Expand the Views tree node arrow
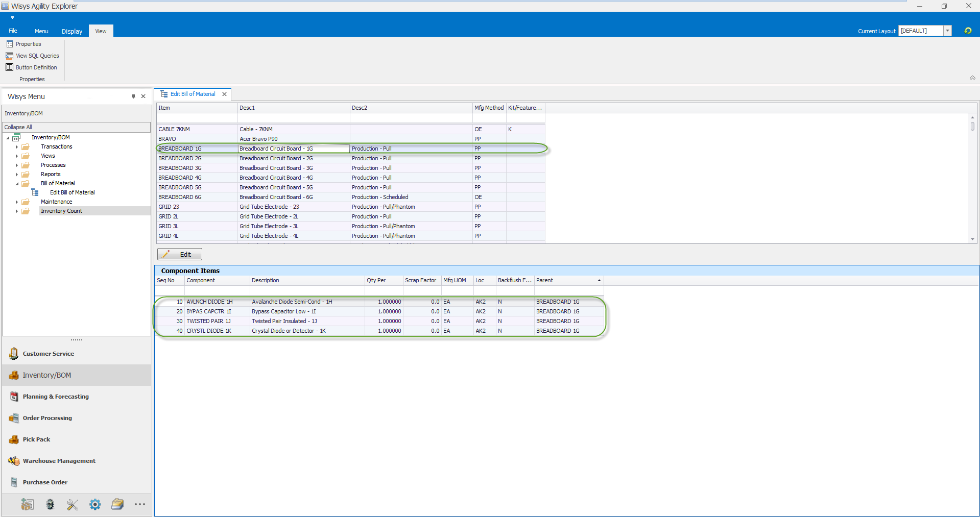 [x=17, y=156]
